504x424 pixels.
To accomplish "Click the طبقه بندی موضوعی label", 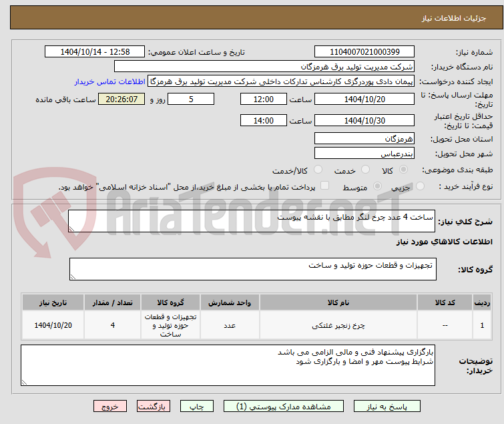I will (457, 170).
